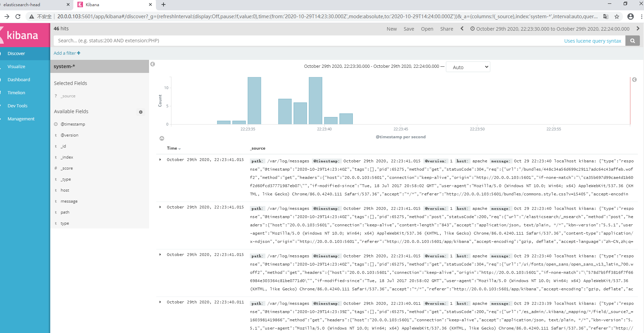Select the _type field
This screenshot has height=333, width=644.
click(66, 179)
